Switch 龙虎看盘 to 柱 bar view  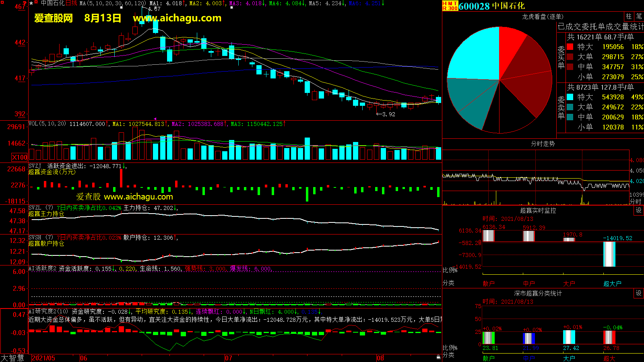pyautogui.click(x=629, y=16)
